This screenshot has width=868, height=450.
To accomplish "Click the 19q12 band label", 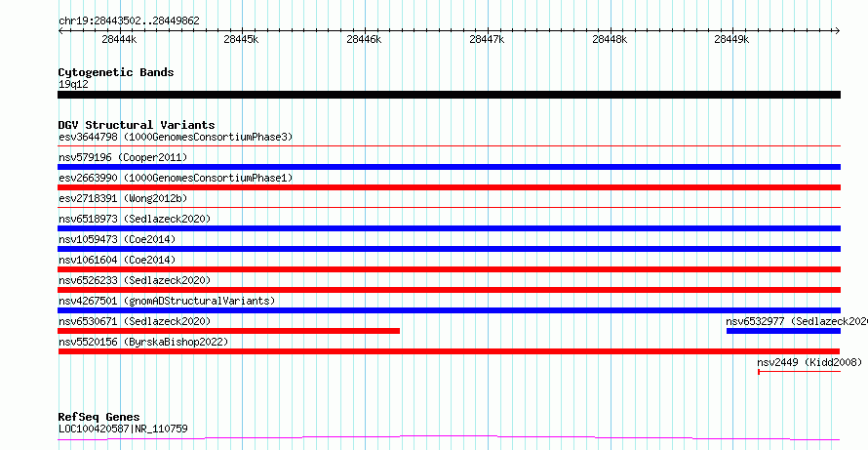I will coord(73,84).
